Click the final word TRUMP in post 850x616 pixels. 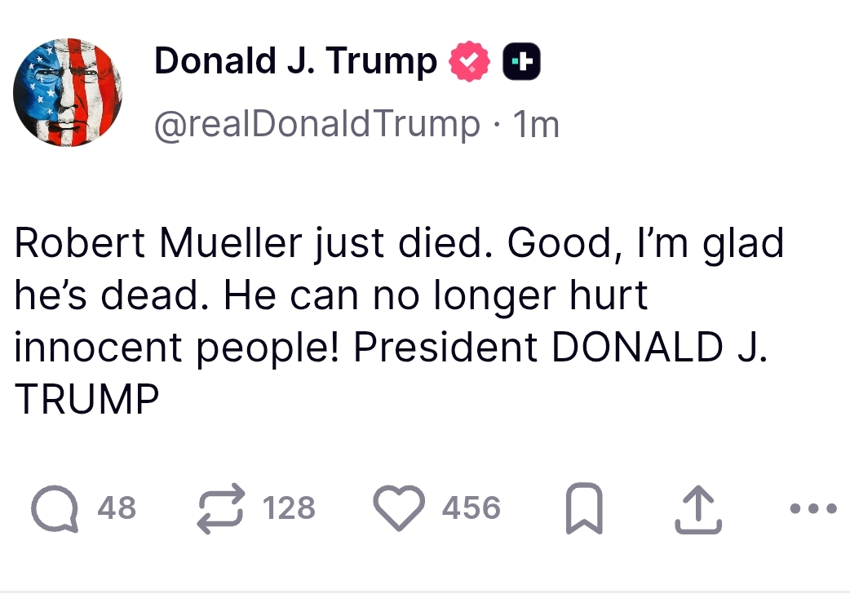86,400
